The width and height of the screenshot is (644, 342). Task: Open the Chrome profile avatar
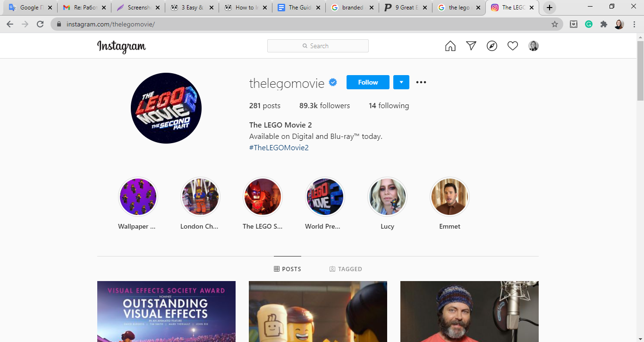619,24
